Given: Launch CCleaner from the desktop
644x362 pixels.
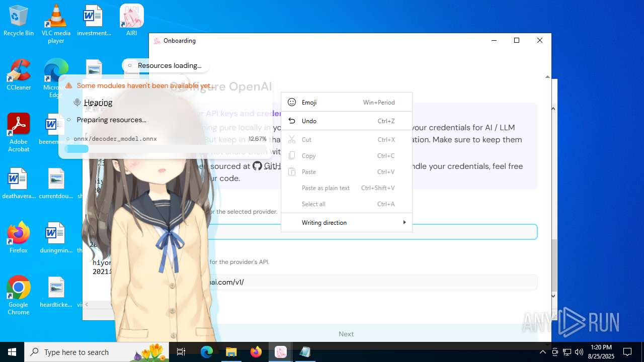Looking at the screenshot, I should [x=19, y=74].
